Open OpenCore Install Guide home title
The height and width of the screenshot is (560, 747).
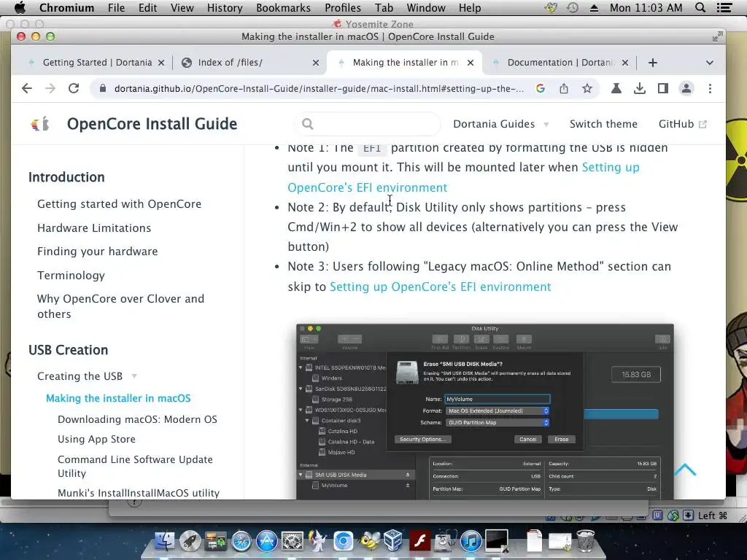click(152, 124)
